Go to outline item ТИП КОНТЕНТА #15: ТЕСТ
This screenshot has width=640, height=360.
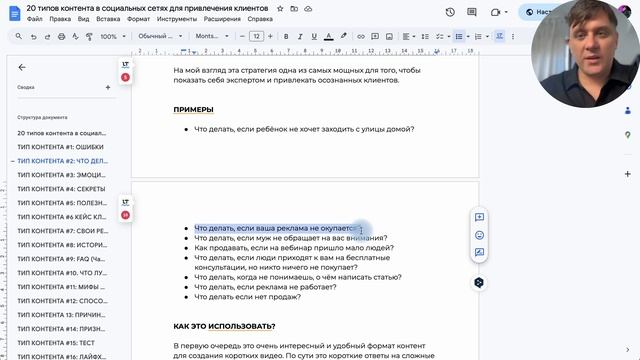56,343
